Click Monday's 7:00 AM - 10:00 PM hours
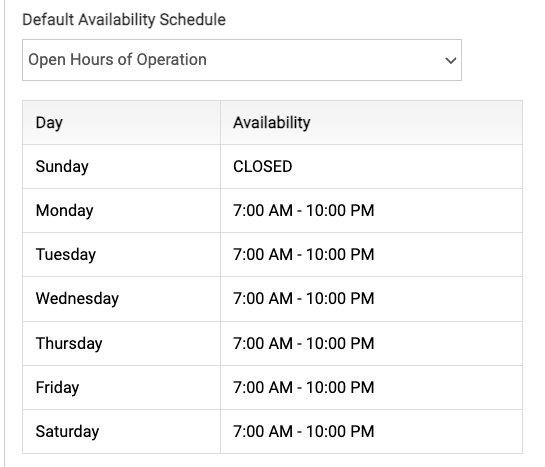The image size is (545, 467). [303, 211]
